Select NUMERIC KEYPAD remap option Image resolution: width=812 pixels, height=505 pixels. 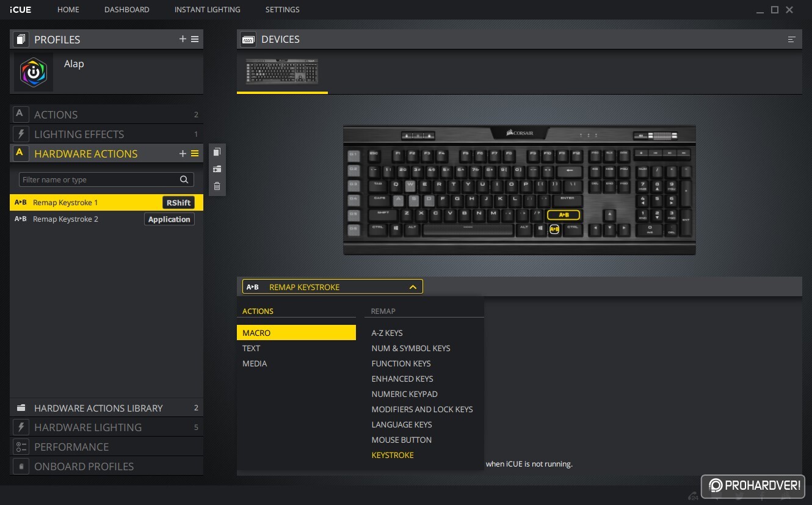[x=405, y=394]
